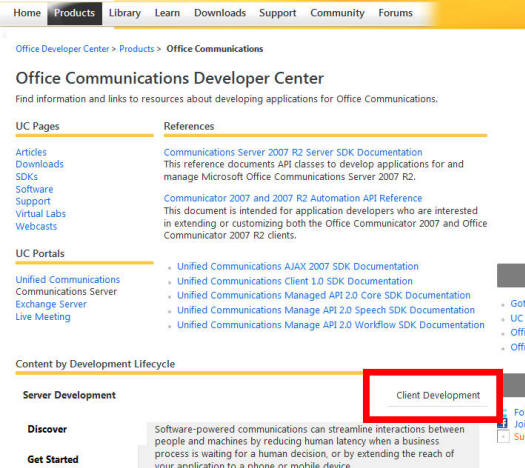Select the Server Development tab
This screenshot has width=525, height=468.
[69, 395]
